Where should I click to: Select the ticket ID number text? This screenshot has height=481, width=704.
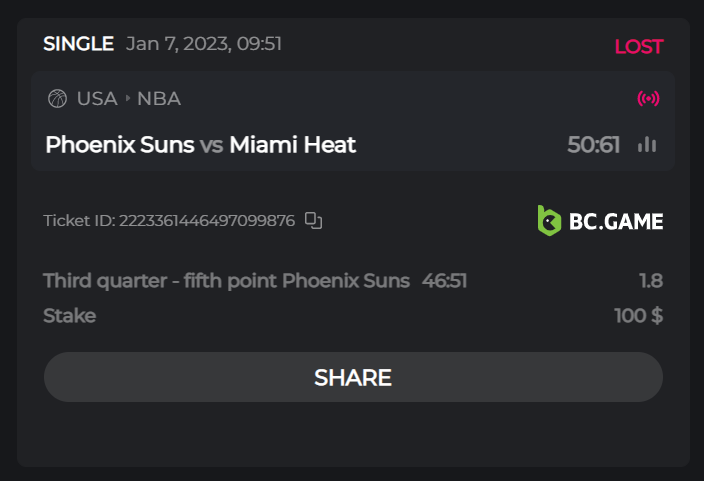coord(207,220)
